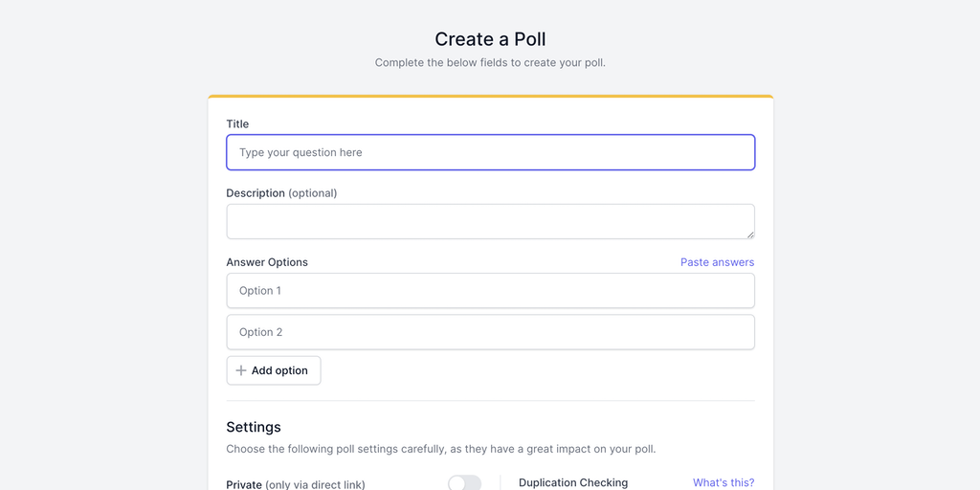Click the What's this? link
Image resolution: width=980 pixels, height=490 pixels.
click(x=723, y=483)
